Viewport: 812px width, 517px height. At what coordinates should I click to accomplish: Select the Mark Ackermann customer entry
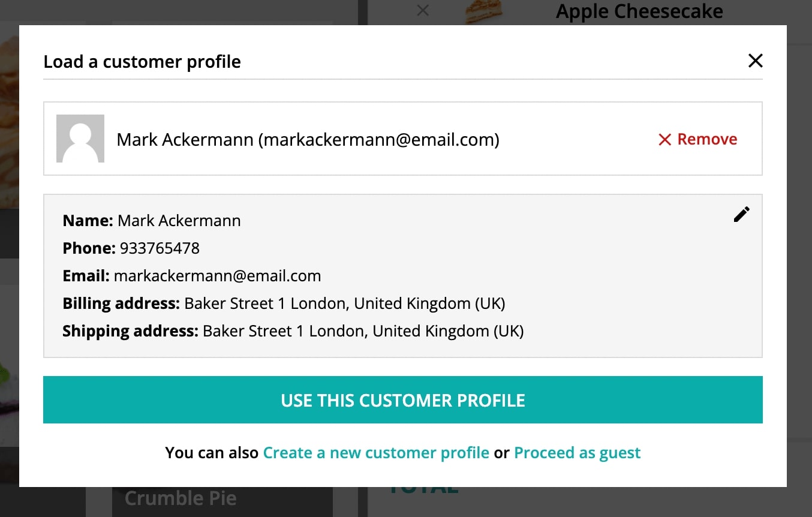tap(403, 139)
